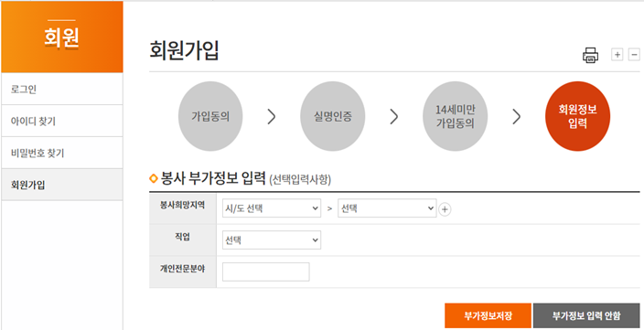Click the 실명인증 step circle
The width and height of the screenshot is (644, 330).
point(332,117)
